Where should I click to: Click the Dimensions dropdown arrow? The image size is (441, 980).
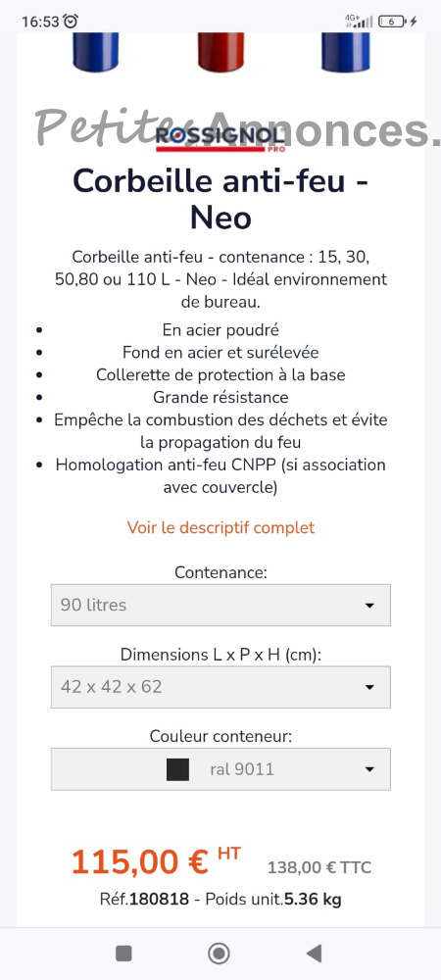point(369,688)
